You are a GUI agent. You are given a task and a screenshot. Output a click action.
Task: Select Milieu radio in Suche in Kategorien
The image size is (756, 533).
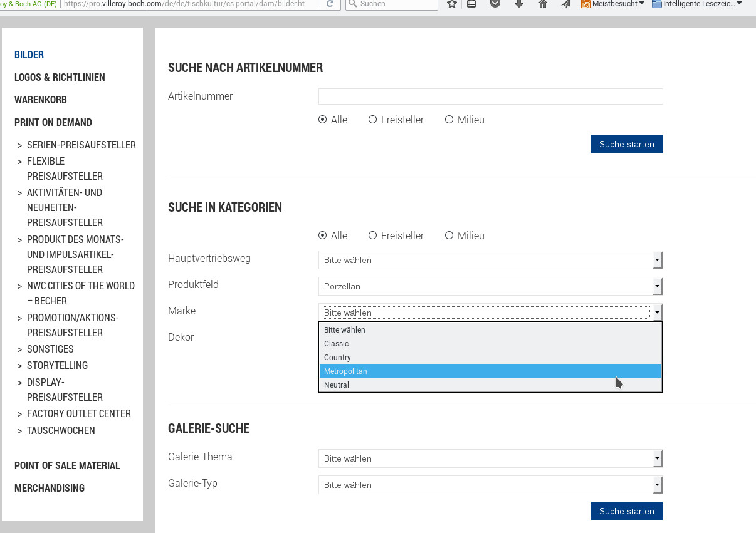tap(449, 235)
